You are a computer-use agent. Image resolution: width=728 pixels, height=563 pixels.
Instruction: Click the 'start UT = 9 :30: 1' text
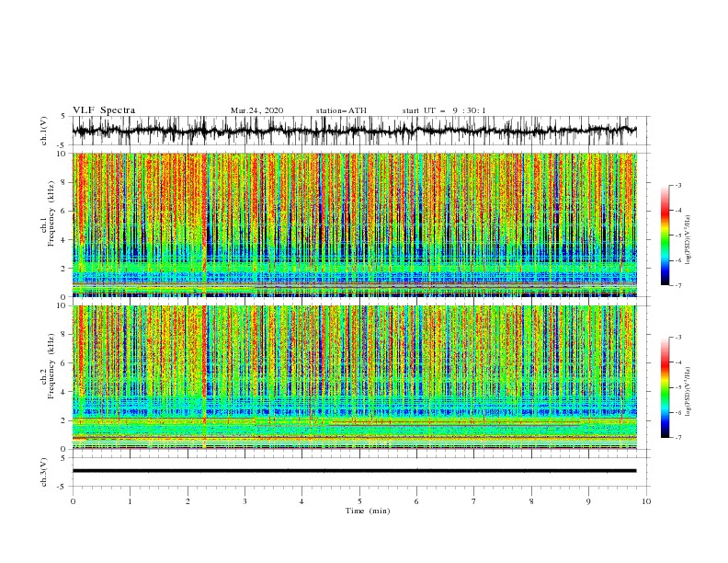[444, 110]
